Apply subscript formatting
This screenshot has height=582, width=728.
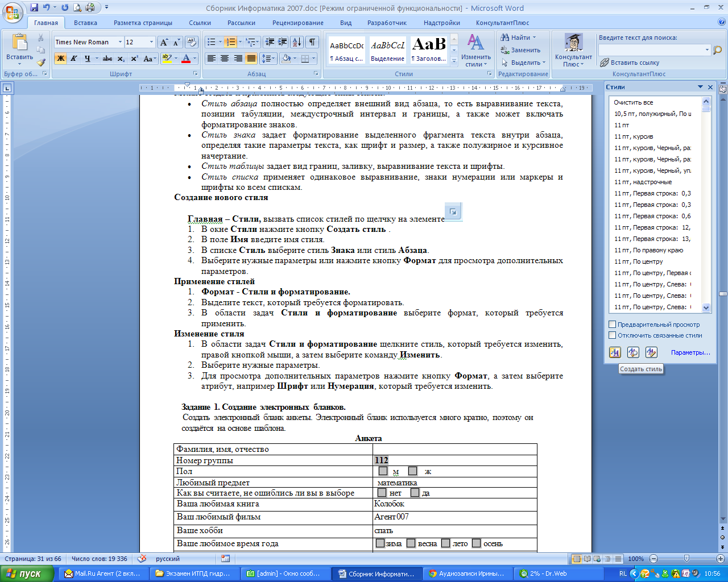click(121, 59)
